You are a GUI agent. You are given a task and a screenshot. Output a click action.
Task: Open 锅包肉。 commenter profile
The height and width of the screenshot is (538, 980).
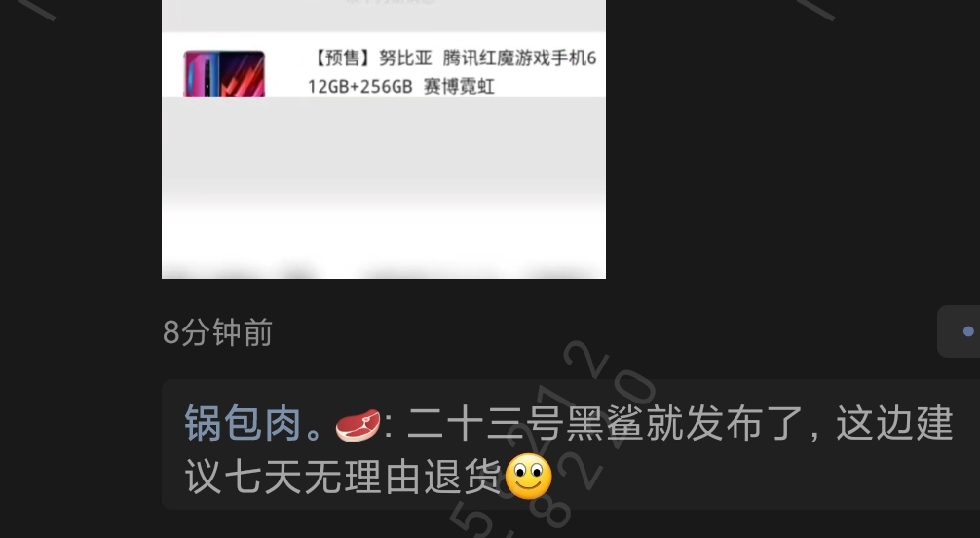253,424
